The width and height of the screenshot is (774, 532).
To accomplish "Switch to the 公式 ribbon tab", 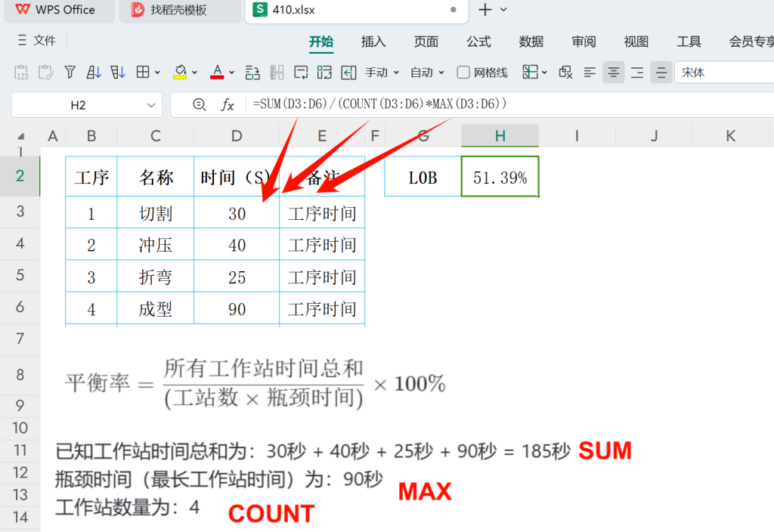I will pyautogui.click(x=478, y=42).
